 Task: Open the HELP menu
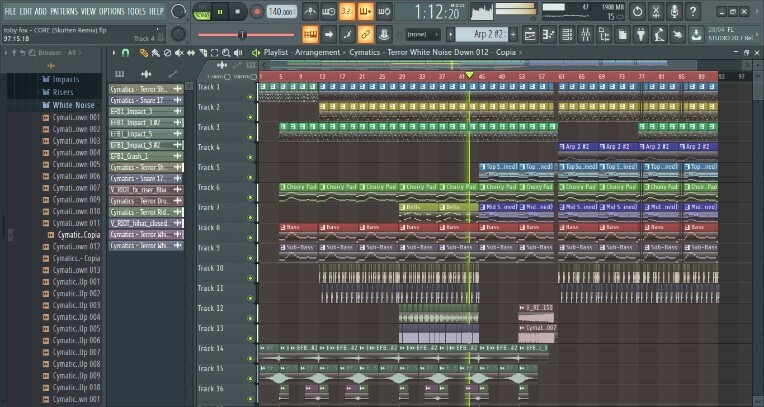pos(156,11)
